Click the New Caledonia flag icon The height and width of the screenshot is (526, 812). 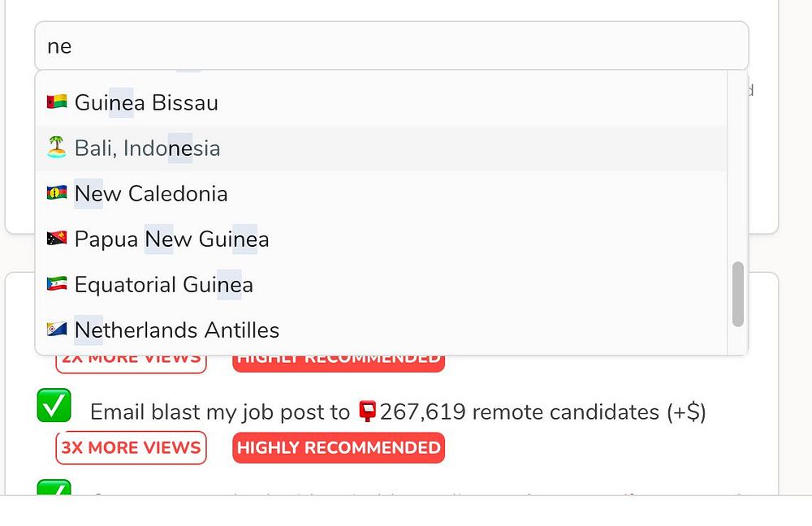[57, 193]
